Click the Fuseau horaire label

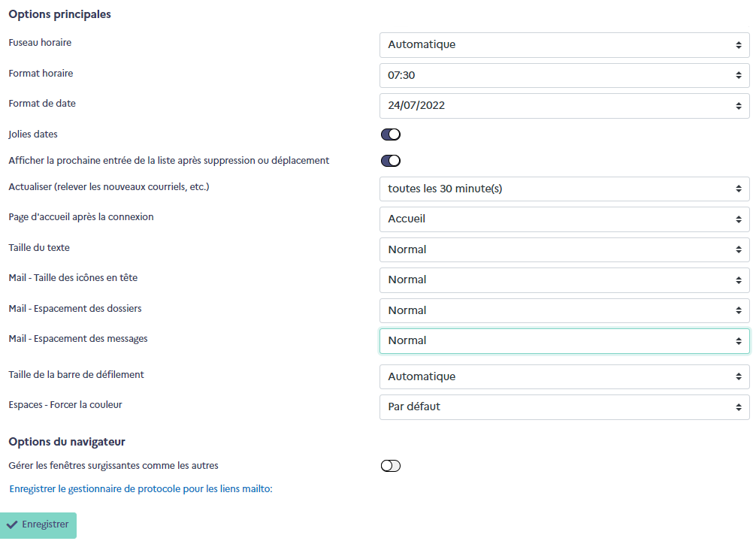[x=40, y=42]
